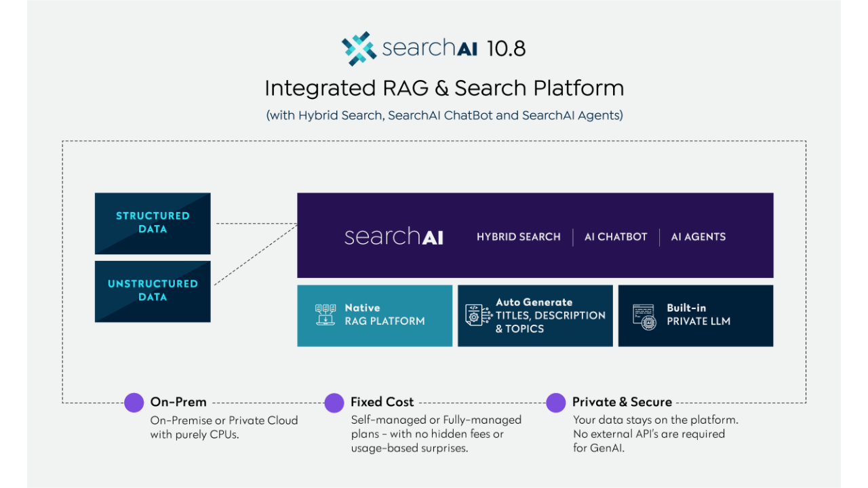Click the SearchAI logo mark at top
This screenshot has height=488, width=868.
coord(359,48)
